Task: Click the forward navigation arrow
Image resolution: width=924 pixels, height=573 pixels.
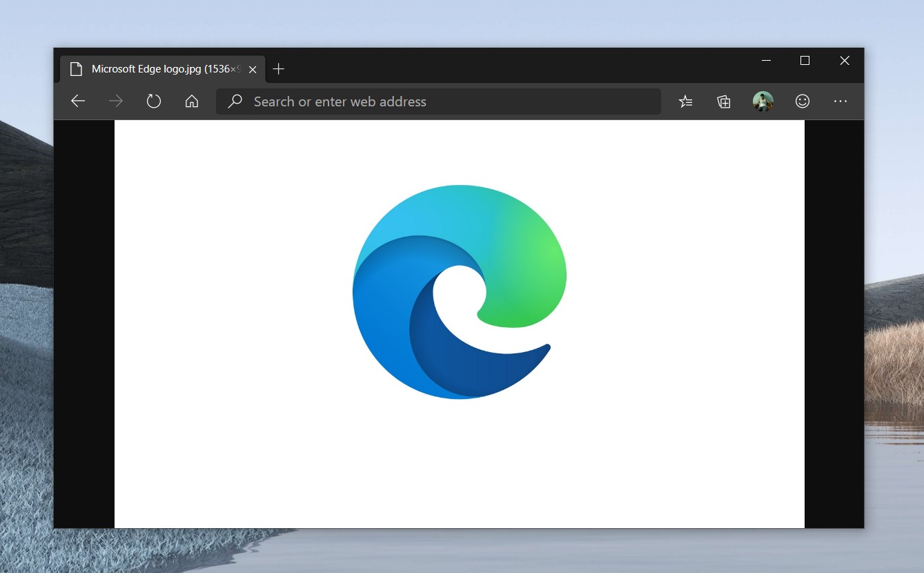Action: [x=116, y=101]
